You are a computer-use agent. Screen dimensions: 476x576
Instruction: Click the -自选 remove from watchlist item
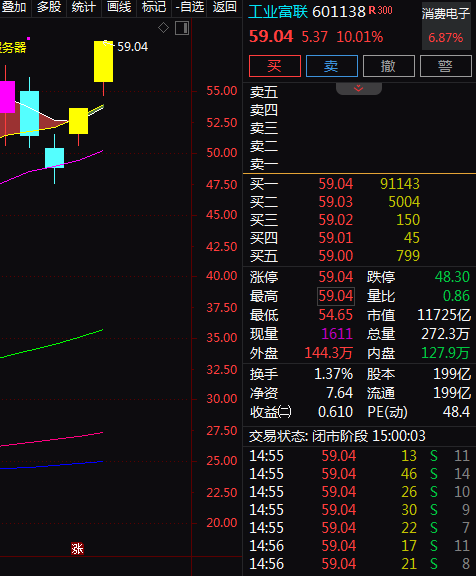190,7
